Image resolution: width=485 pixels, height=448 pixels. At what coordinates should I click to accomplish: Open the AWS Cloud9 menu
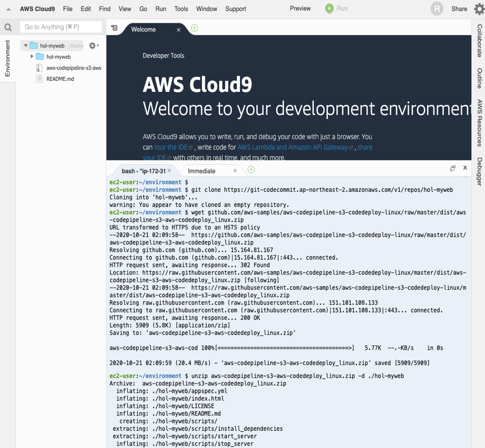click(x=37, y=9)
